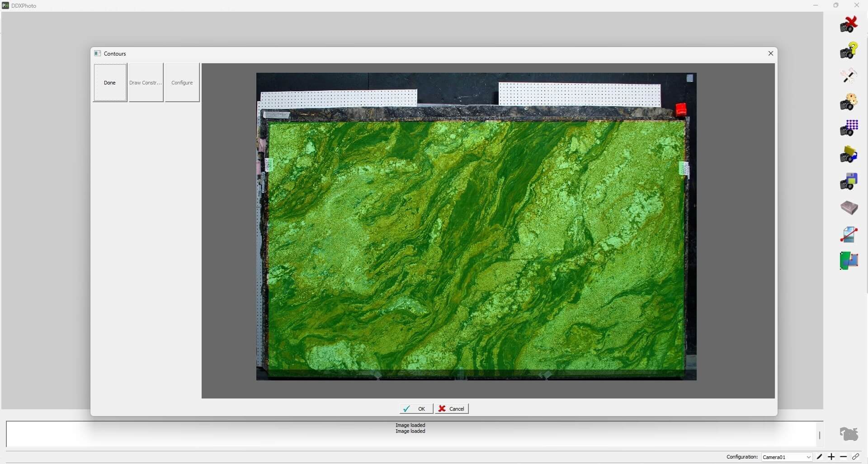Screen dimensions: 868x464
Task: Close the Contours dialog
Action: click(771, 53)
